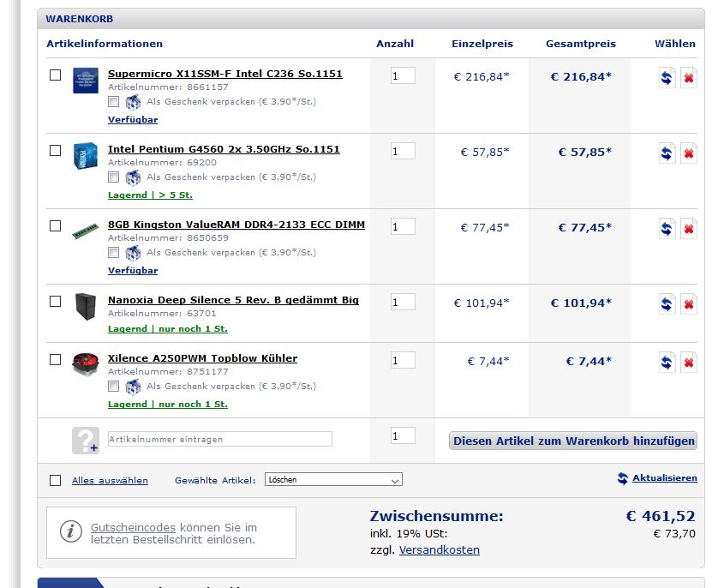Click quantity field for Xilence A250PWM
712x588 pixels.
(x=403, y=360)
